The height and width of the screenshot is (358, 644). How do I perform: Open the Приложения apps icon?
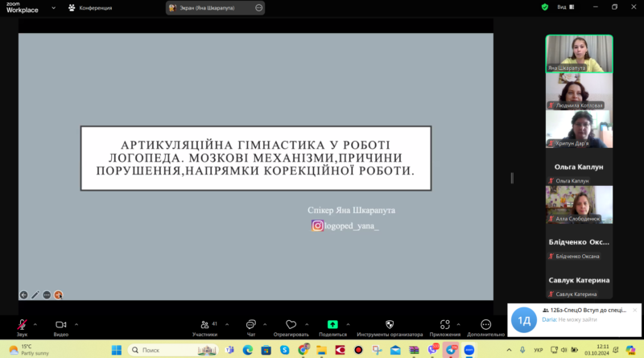(445, 325)
